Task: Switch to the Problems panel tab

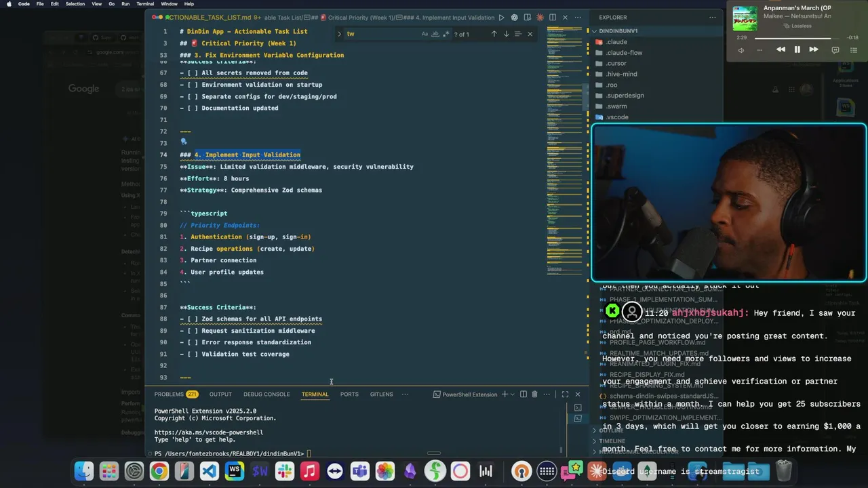Action: coord(176,394)
